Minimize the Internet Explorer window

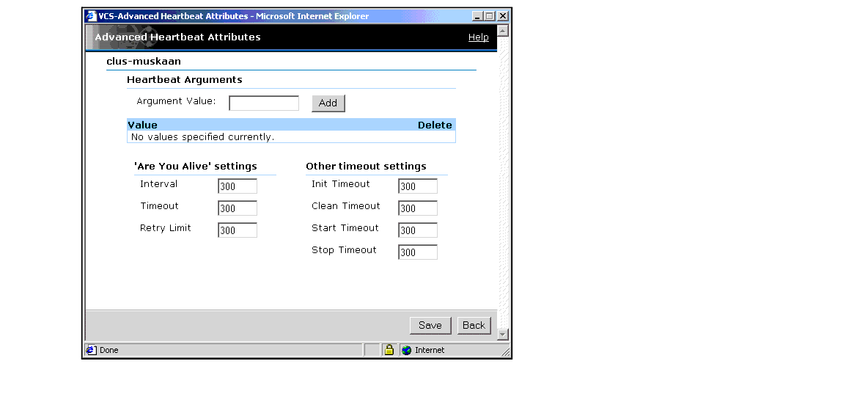[479, 16]
